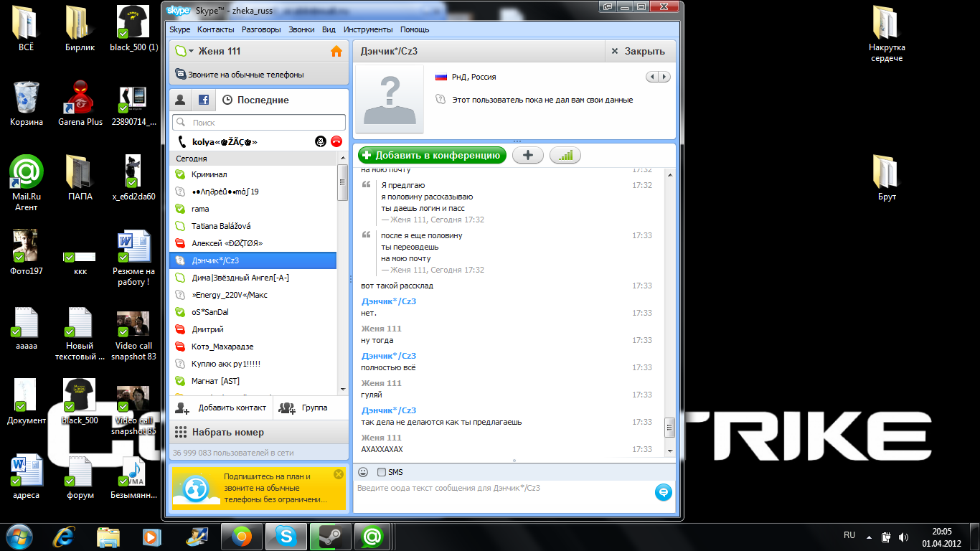Select contact Дима|Звёздный Ангел[-A-]
The height and width of the screenshot is (551, 980).
tap(253, 278)
